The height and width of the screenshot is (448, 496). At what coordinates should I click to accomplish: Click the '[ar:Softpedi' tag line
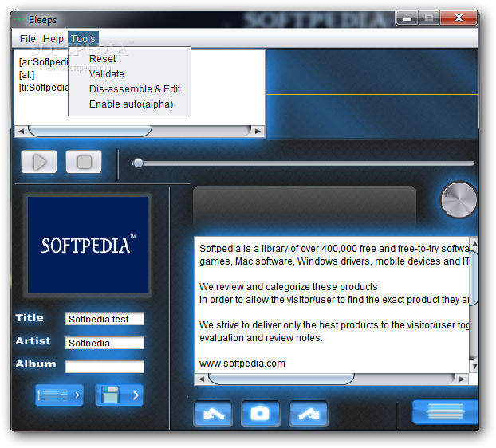[x=43, y=62]
